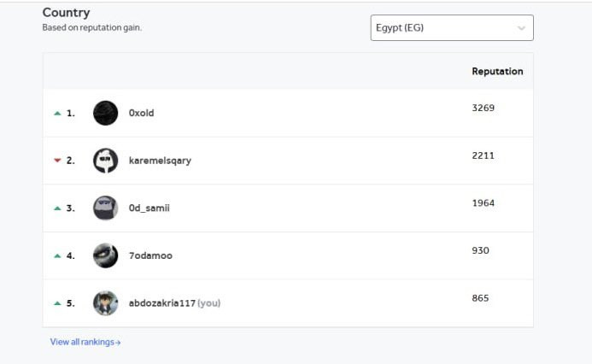
Task: Open 0xold's avatar picture
Action: (x=106, y=113)
